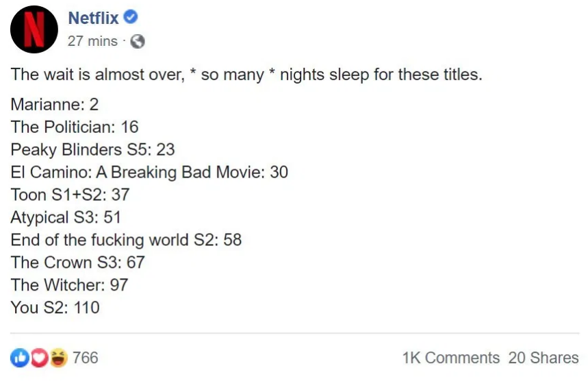Click the "Marianne: 2" line

55,106
